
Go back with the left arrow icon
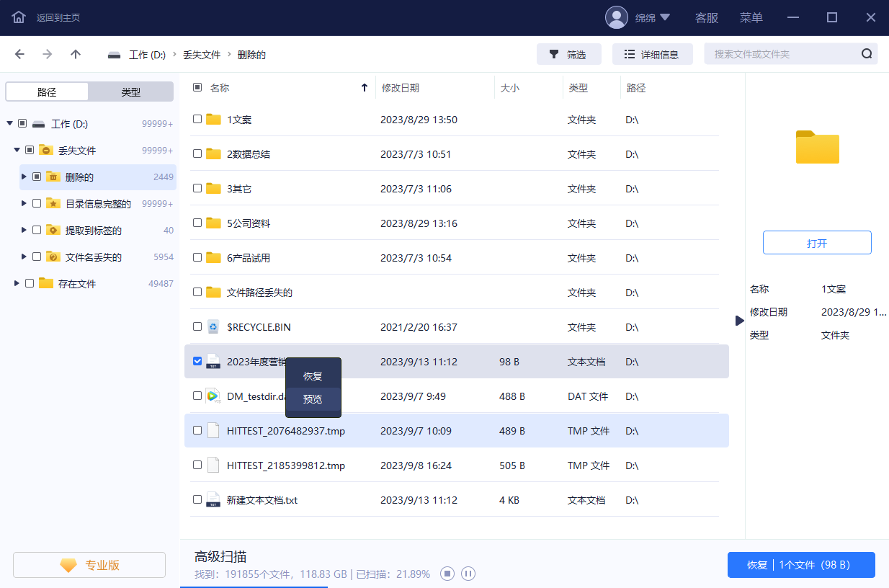[19, 54]
